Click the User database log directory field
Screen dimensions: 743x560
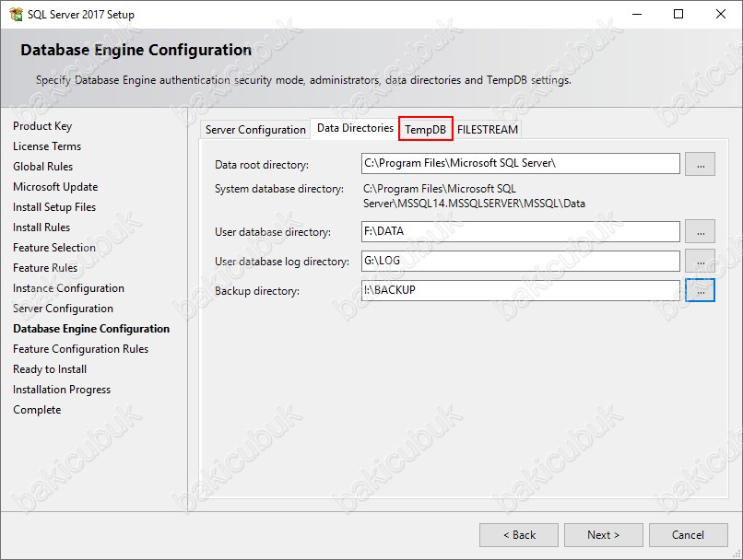(x=520, y=261)
